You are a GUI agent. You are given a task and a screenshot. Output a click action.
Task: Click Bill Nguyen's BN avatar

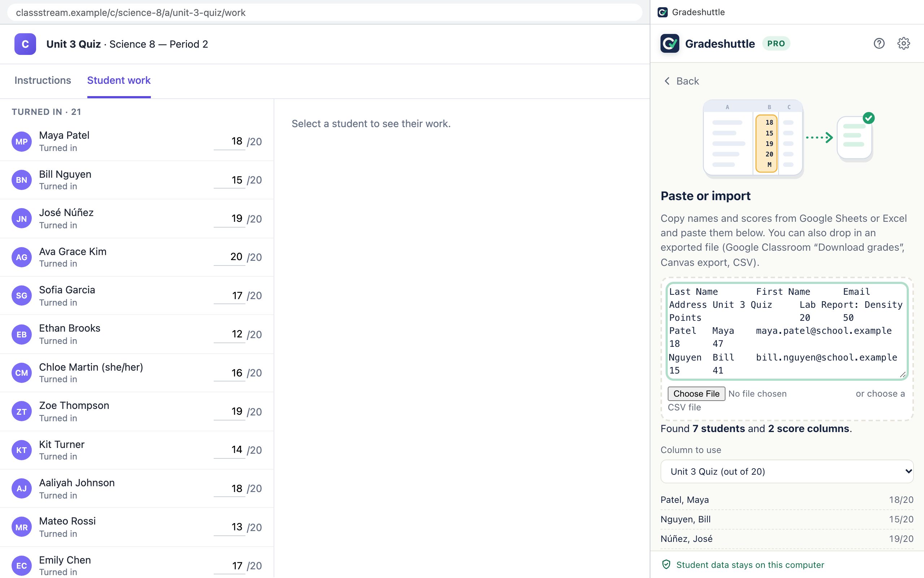[21, 180]
